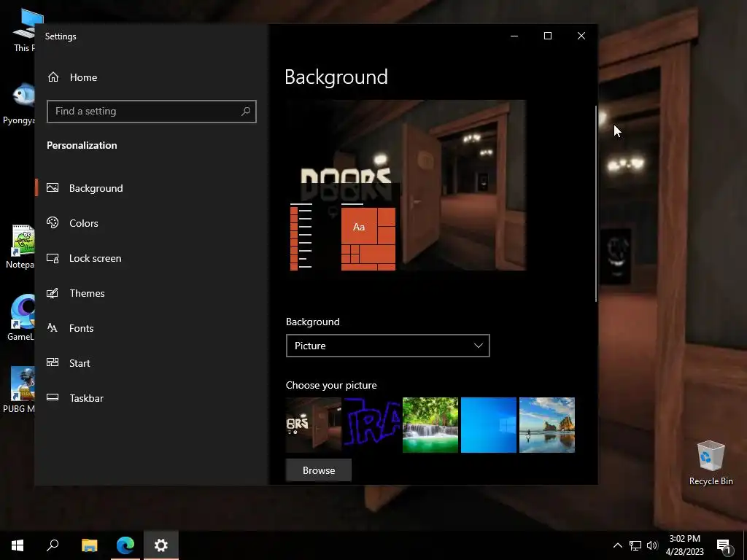
Task: Choose the waterfall forest picture thumbnail
Action: click(x=430, y=425)
